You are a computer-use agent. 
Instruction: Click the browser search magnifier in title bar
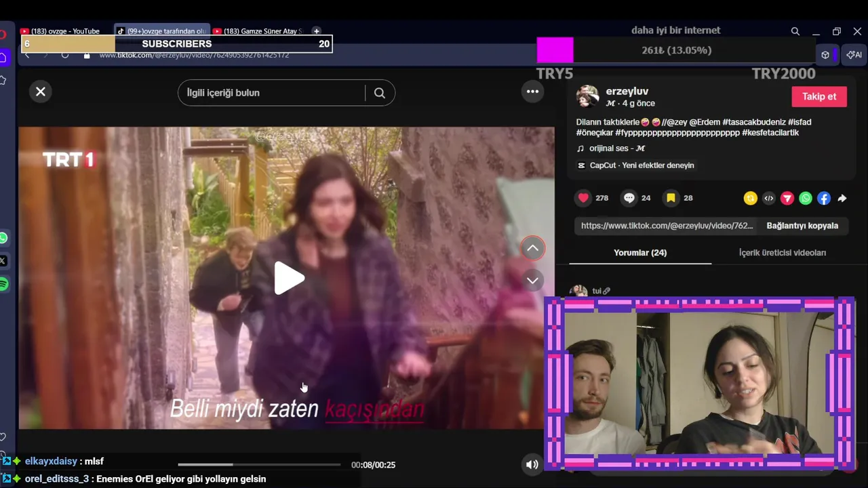click(795, 31)
